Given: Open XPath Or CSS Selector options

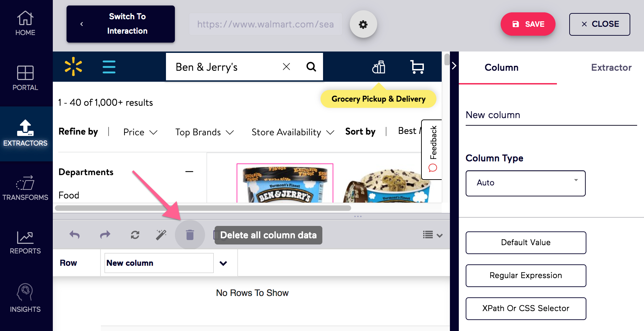Looking at the screenshot, I should point(525,308).
